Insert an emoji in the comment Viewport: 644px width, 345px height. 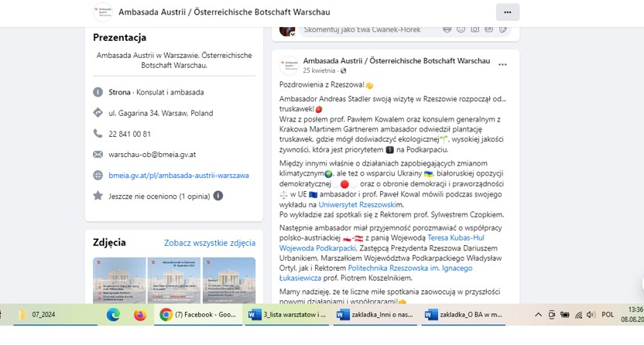point(461,29)
